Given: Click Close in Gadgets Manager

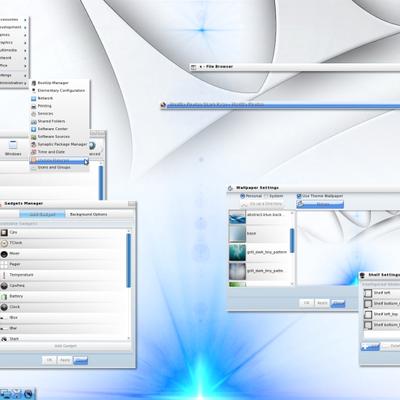Looking at the screenshot, I should tap(80, 360).
